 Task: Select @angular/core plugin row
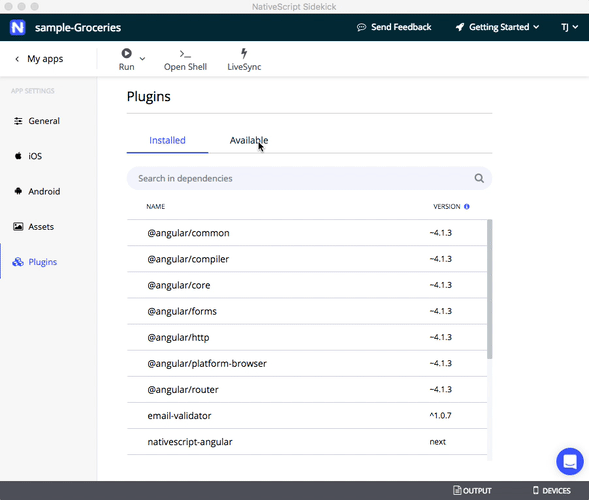307,285
